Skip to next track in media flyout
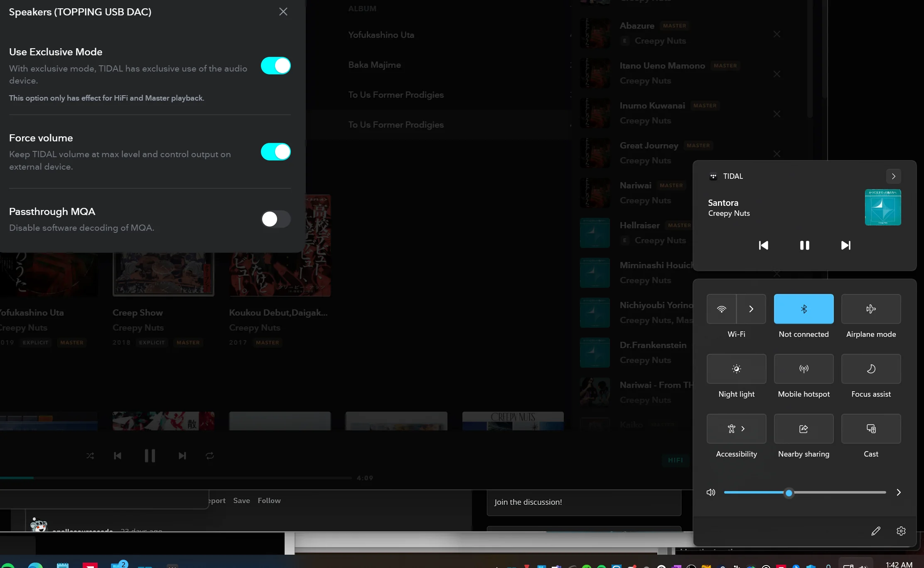 [846, 245]
